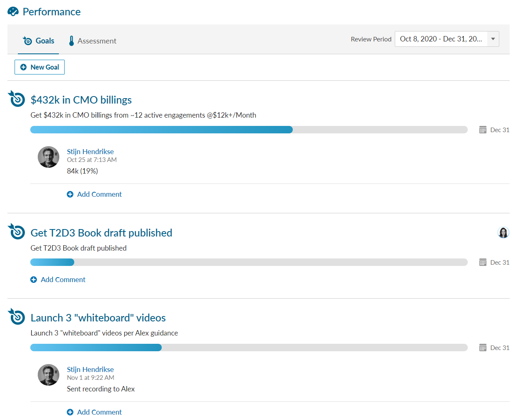
Task: Click the CMO billings progress bar
Action: 249,130
